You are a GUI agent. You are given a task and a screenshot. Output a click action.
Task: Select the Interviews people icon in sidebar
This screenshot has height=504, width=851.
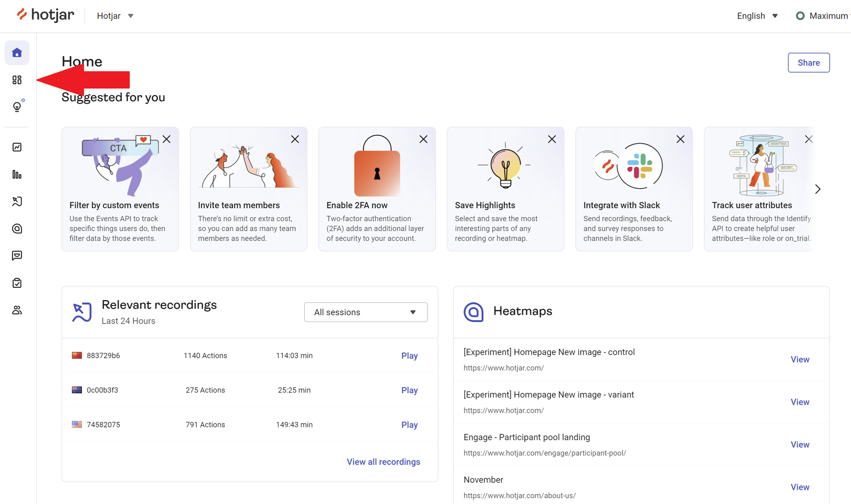coord(17,310)
